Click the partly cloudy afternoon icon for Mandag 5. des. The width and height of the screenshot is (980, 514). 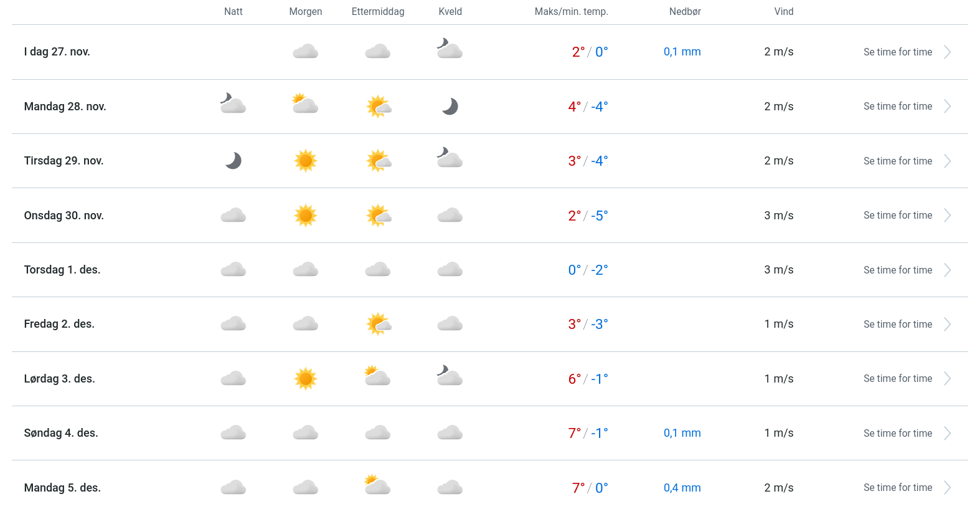[377, 485]
